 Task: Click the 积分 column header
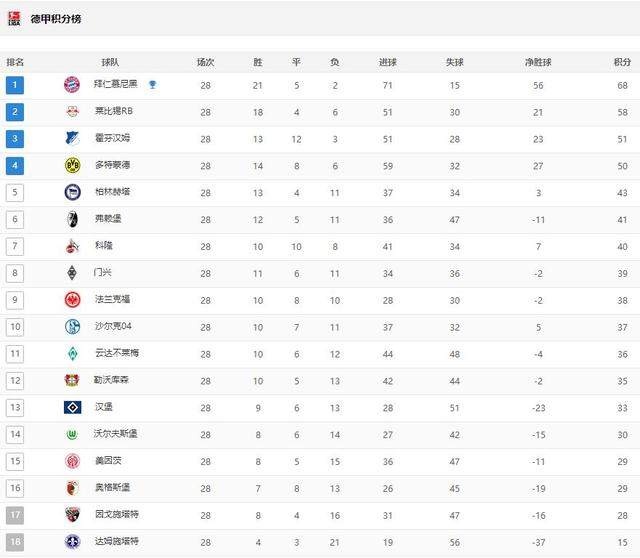[622, 62]
